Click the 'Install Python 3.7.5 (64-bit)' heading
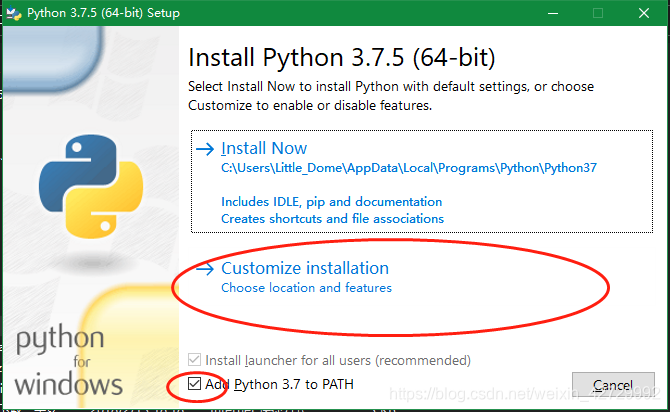The image size is (670, 412). click(x=342, y=58)
